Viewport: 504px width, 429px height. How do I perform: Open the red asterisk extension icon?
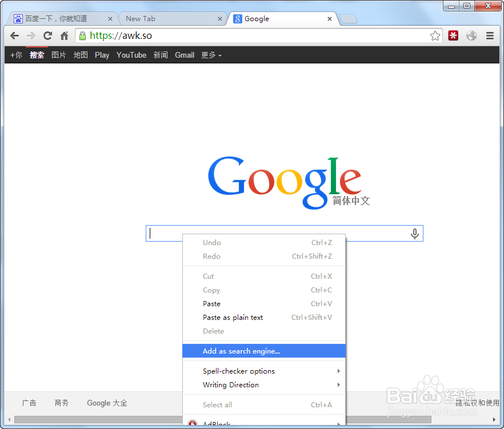point(453,35)
